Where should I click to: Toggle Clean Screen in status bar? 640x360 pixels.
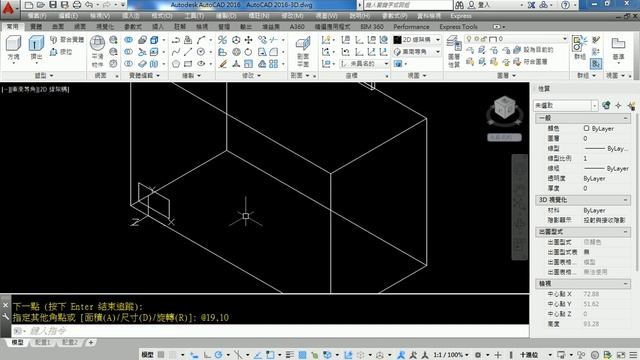[621, 355]
